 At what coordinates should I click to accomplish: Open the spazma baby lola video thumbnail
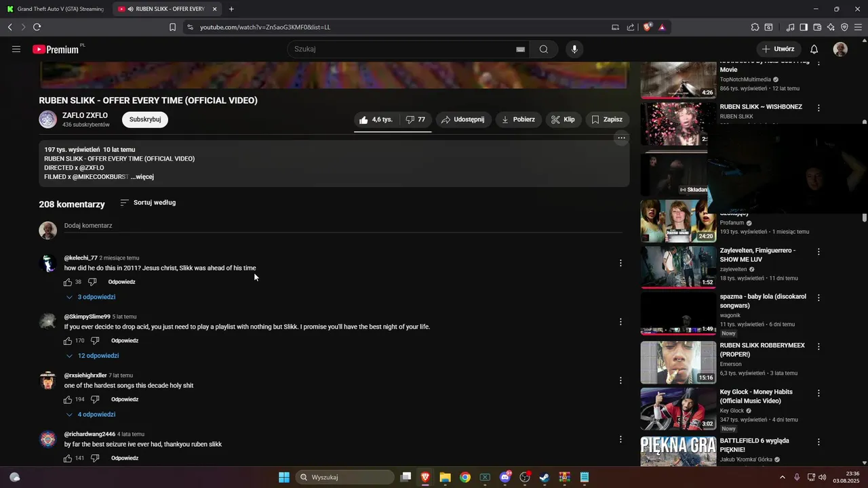[x=678, y=314]
